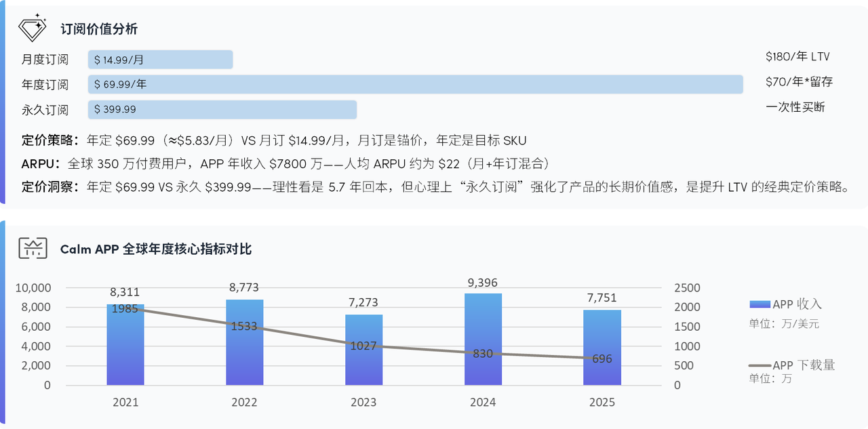
Task: Click the $180/年 LTV label
Action: [x=797, y=57]
